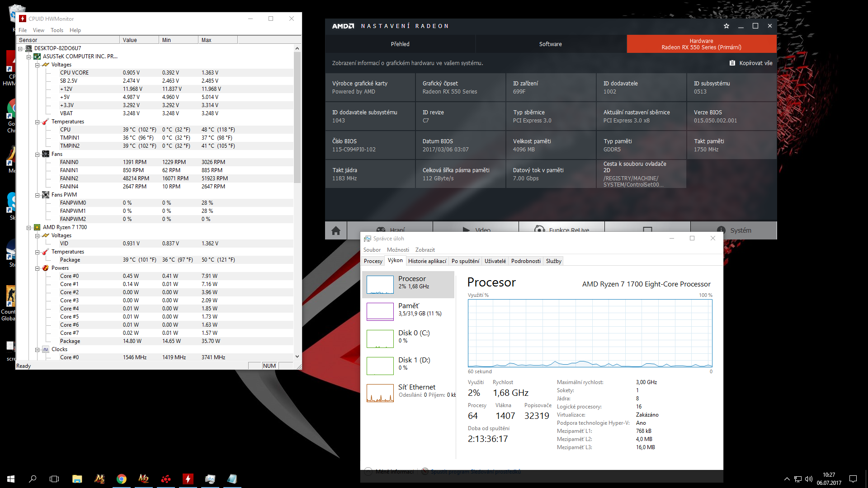Click HWMonitor scrollbar down arrow

pyautogui.click(x=297, y=357)
